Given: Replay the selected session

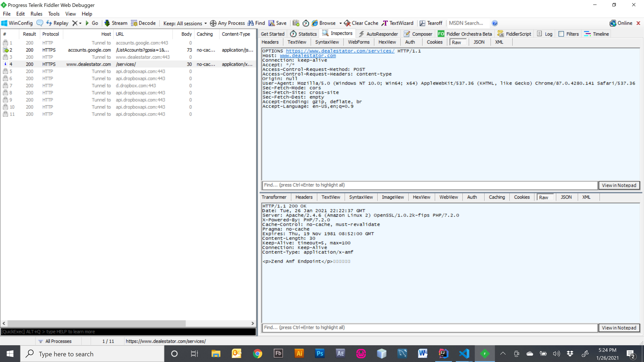Looking at the screenshot, I should pos(57,23).
